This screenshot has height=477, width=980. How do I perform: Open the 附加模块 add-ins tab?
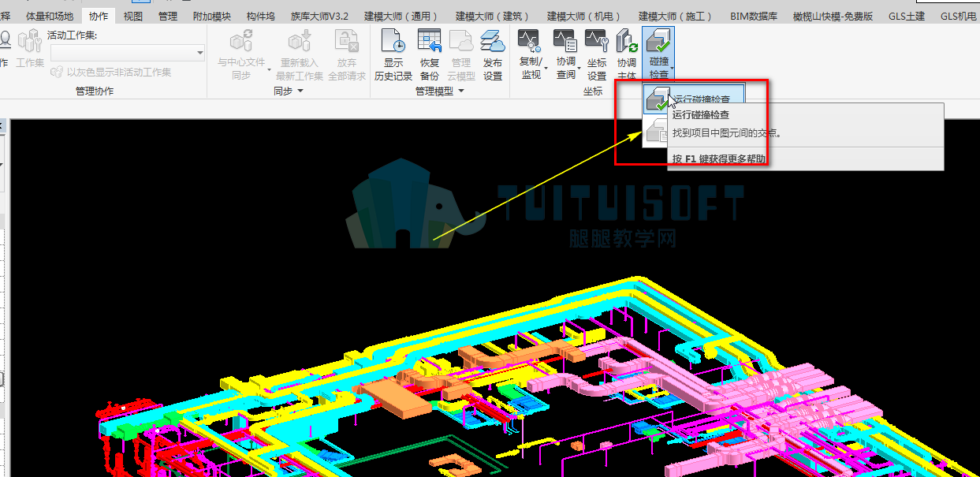212,16
